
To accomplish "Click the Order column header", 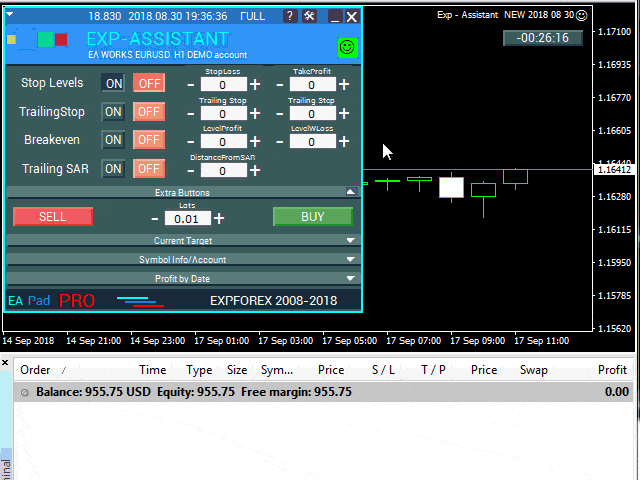I will (35, 370).
